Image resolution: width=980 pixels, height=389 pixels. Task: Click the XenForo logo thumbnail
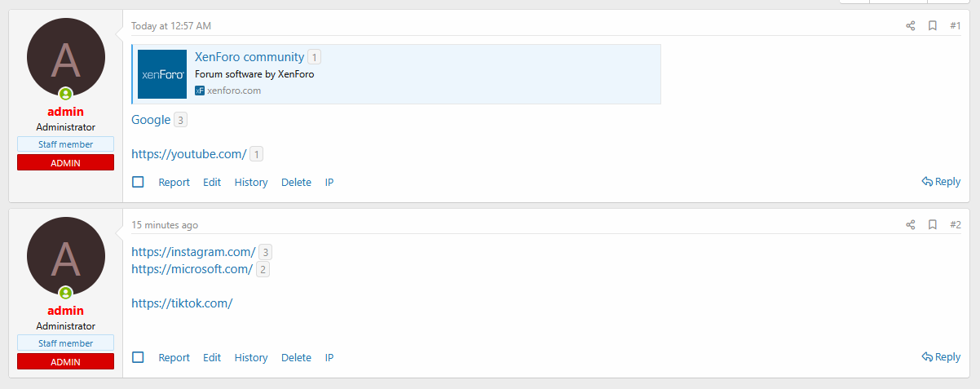pos(162,74)
